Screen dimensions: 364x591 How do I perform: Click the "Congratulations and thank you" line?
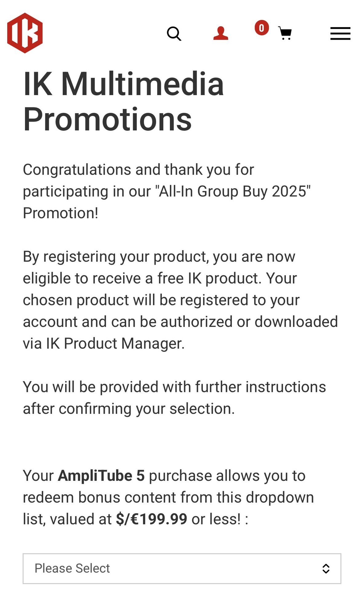tap(138, 170)
